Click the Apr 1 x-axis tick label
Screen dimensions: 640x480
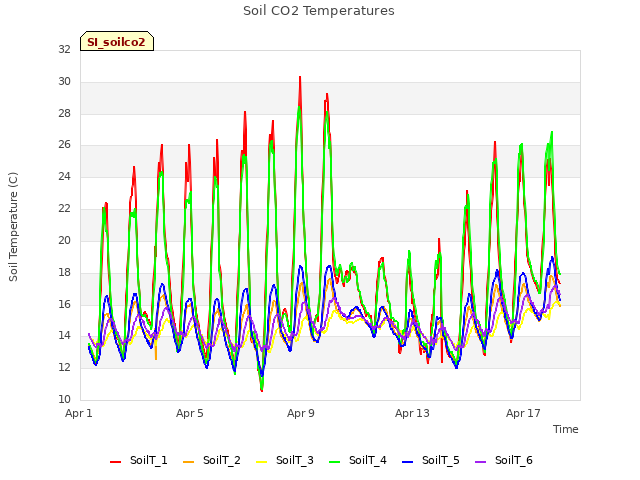pyautogui.click(x=79, y=413)
